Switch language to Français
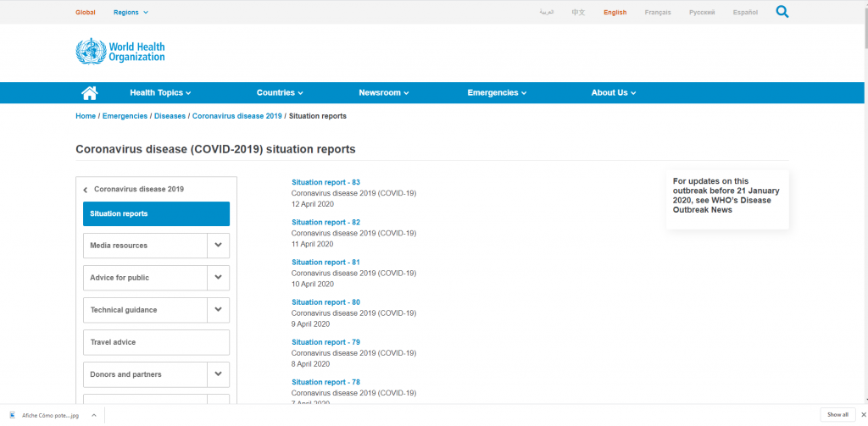 pos(658,12)
